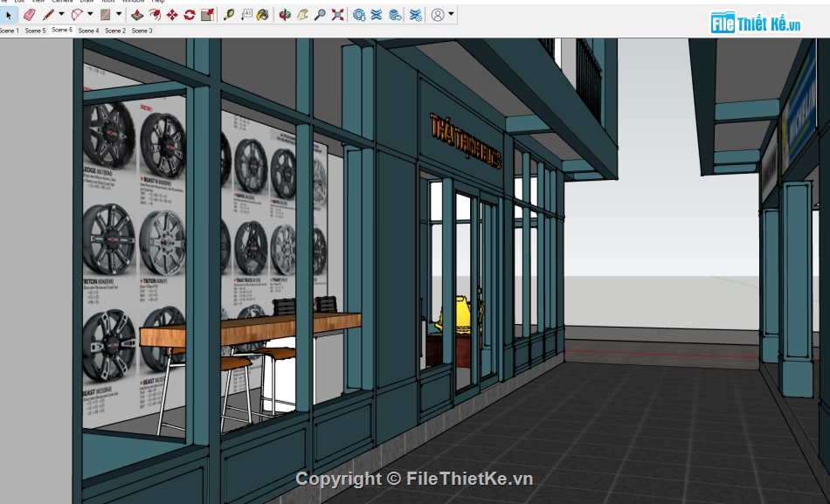Select the red Move tool

(172, 15)
